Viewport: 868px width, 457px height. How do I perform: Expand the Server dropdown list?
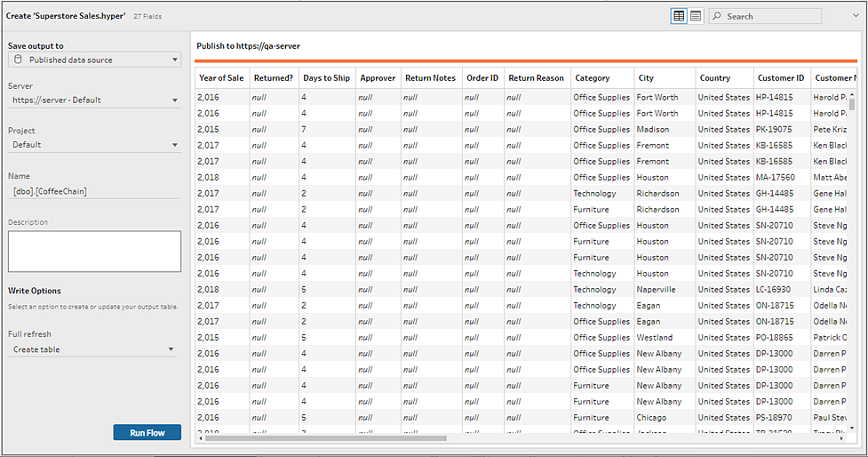(x=94, y=100)
